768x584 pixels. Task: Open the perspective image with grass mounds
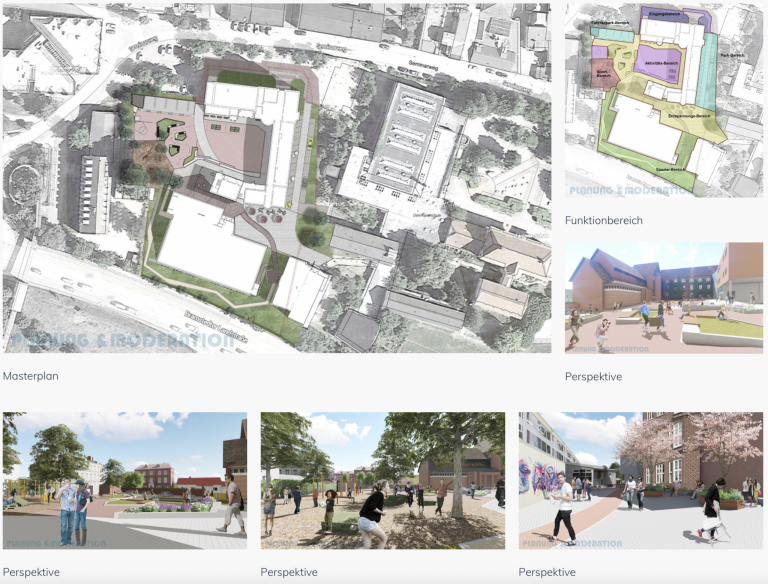[664, 298]
